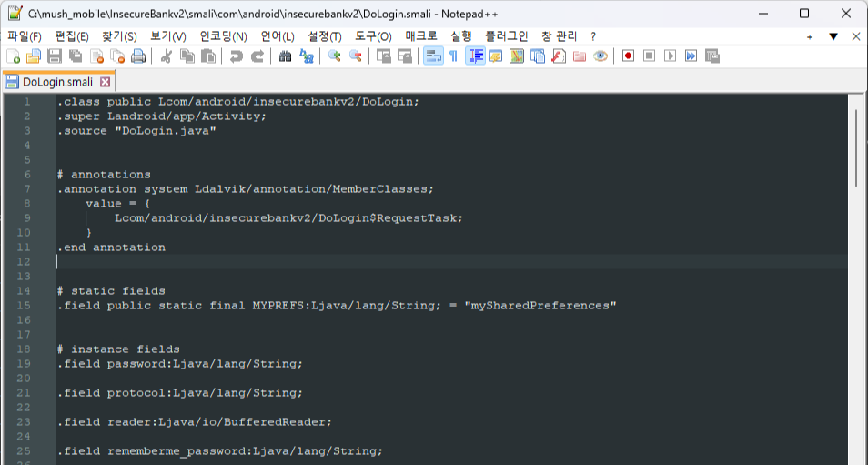Image resolution: width=868 pixels, height=465 pixels.
Task: Click the Save recorded macro icon
Action: 712,56
